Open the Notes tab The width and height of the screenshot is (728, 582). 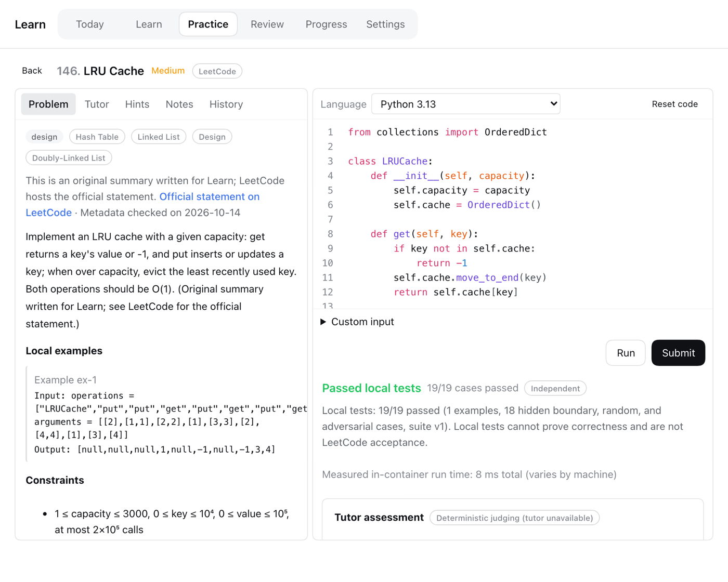pyautogui.click(x=179, y=104)
